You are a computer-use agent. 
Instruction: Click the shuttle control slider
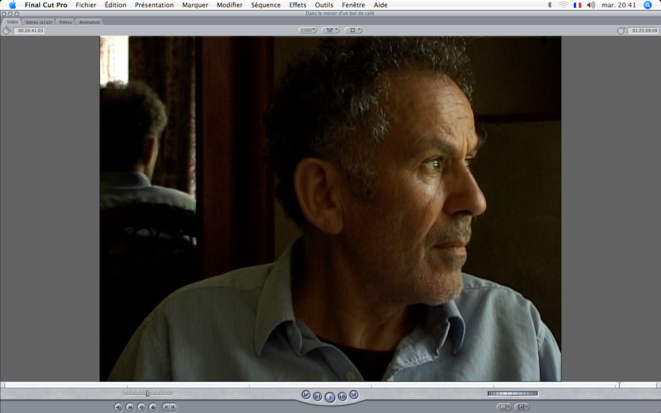[148, 393]
